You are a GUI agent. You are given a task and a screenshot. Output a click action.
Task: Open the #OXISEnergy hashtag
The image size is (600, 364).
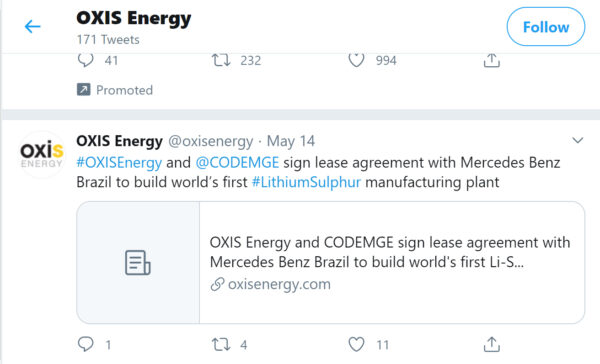click(119, 163)
